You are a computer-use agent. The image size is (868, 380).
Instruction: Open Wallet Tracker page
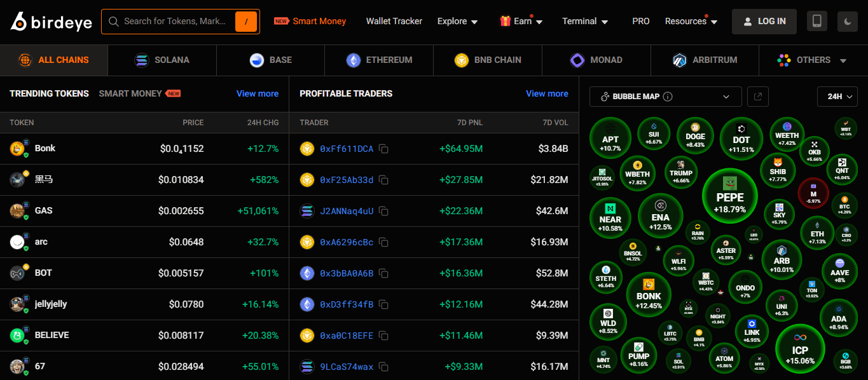[394, 22]
